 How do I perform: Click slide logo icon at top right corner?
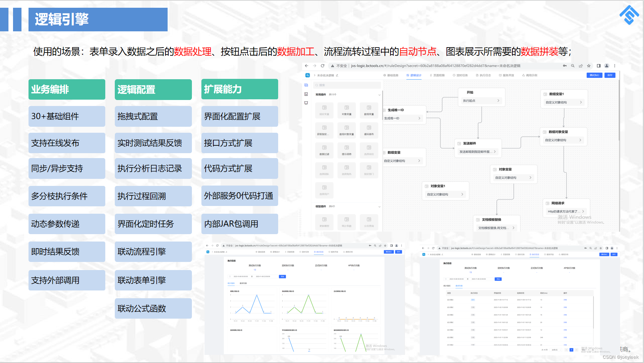pos(629,15)
